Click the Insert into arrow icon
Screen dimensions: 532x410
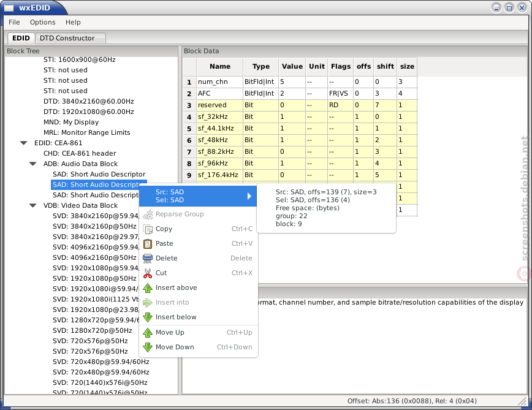pos(148,303)
